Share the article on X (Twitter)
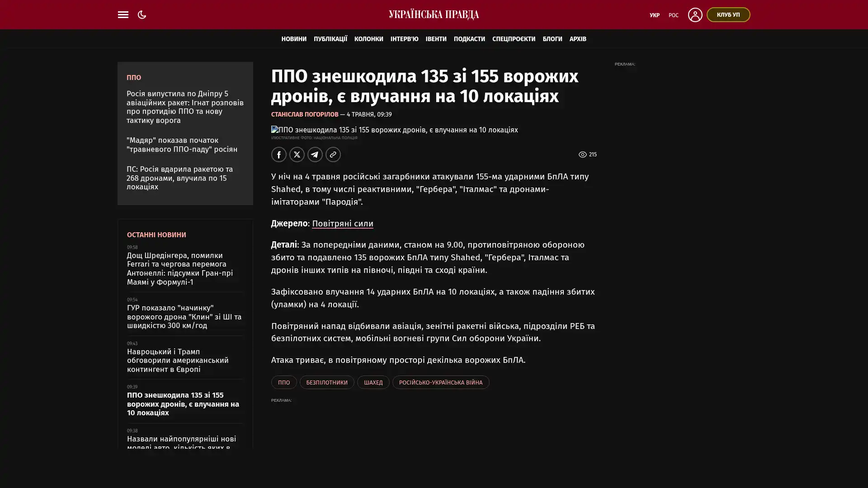The width and height of the screenshot is (868, 488). 297,155
